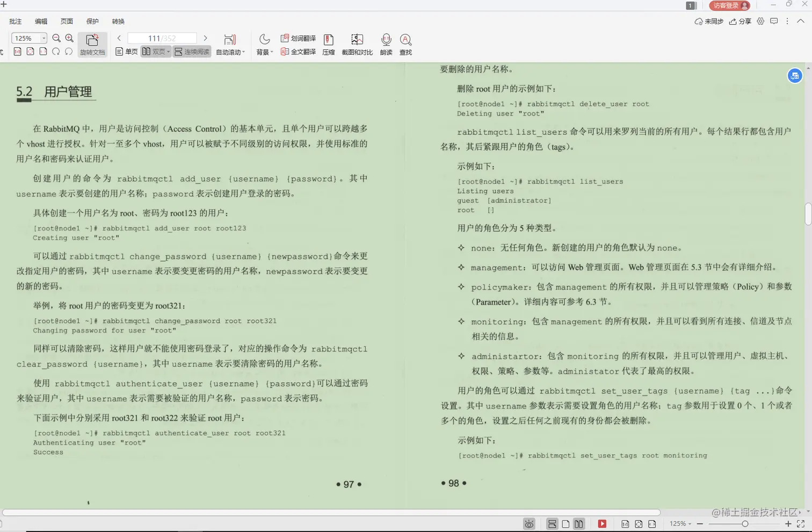Click the blue floating assistant icon

[795, 76]
